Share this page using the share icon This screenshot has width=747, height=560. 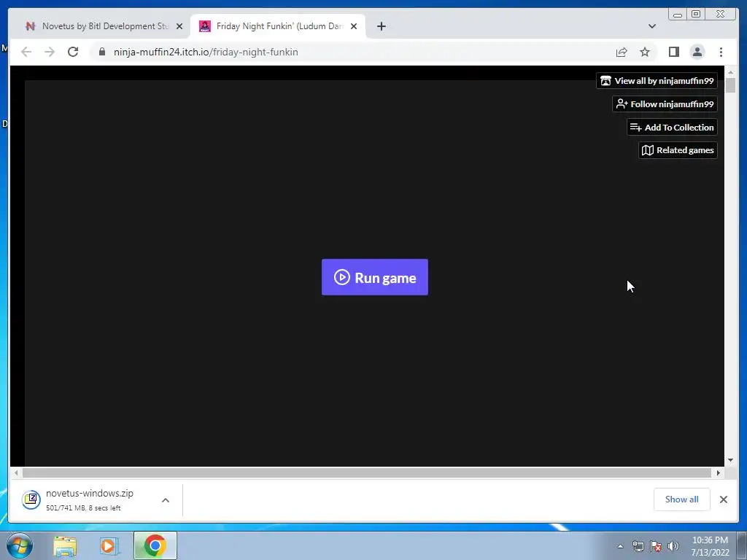622,52
